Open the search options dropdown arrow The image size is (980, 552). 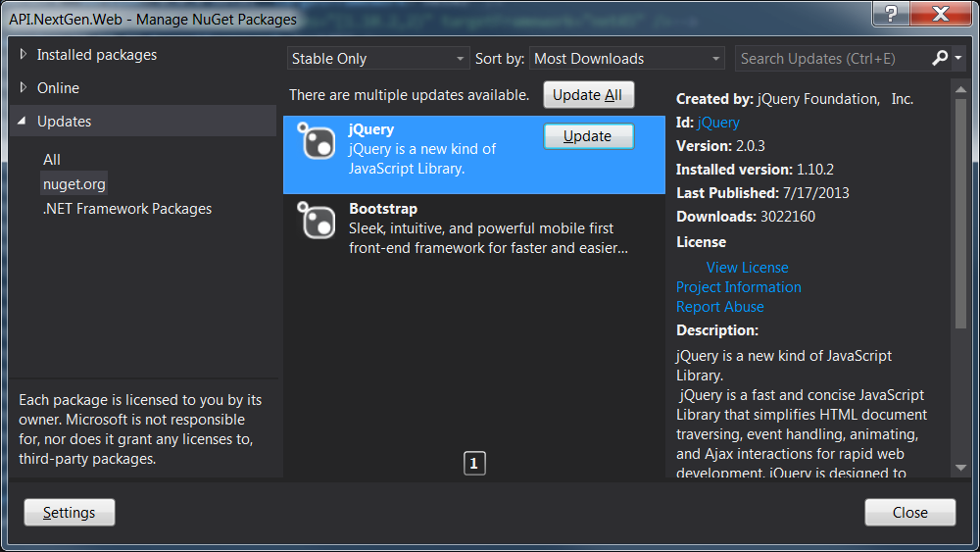coord(958,58)
